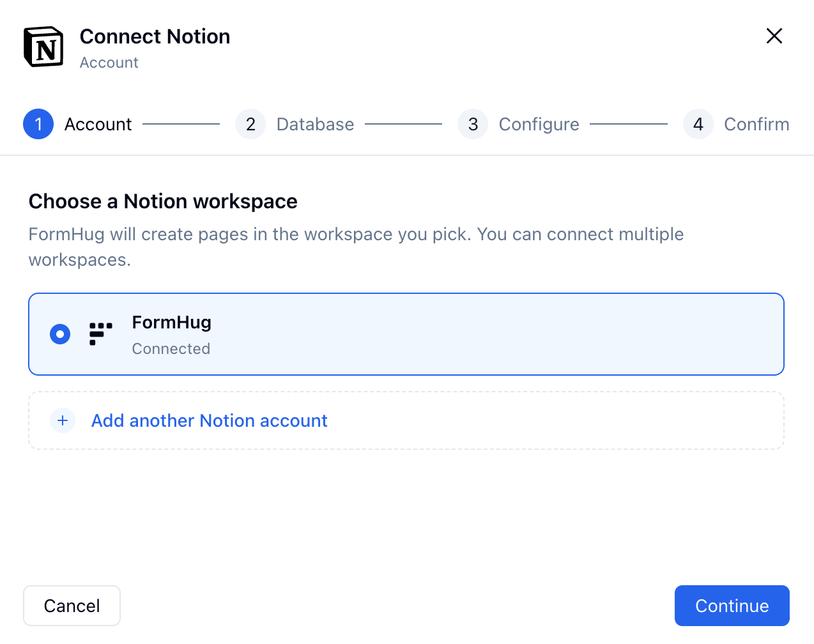Go to step 1 Account
The height and width of the screenshot is (644, 814).
(x=77, y=124)
